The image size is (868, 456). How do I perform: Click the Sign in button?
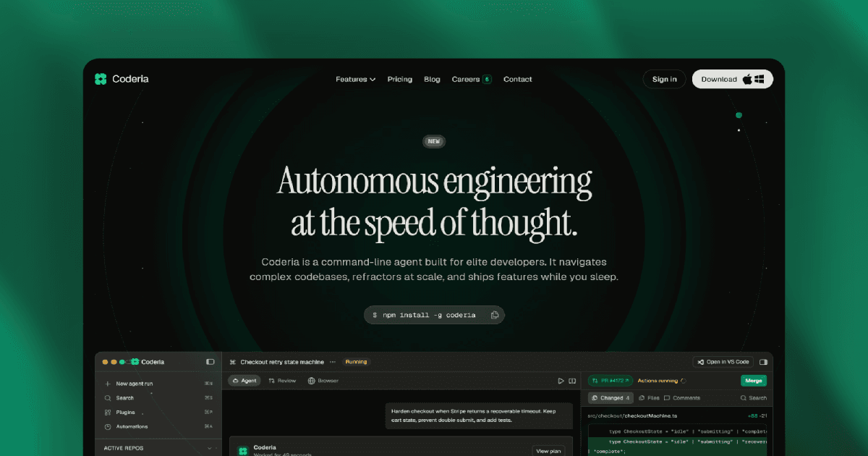click(x=664, y=79)
